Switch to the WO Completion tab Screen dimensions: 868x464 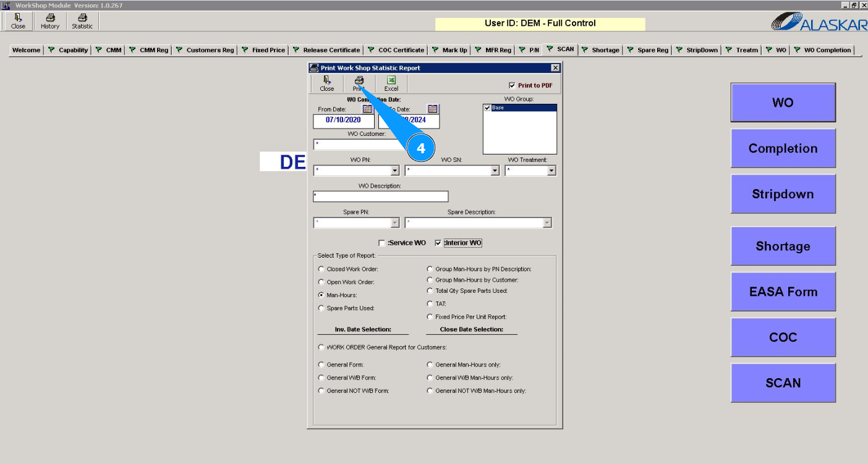click(823, 50)
